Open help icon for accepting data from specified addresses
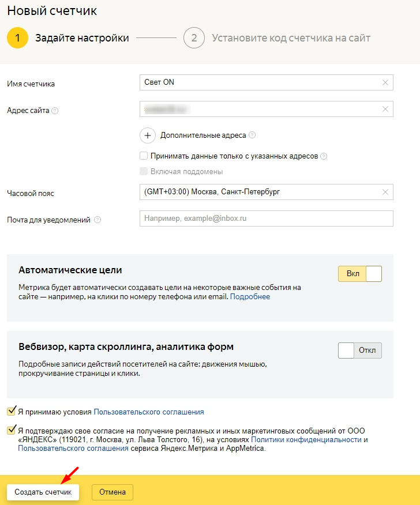 point(324,156)
